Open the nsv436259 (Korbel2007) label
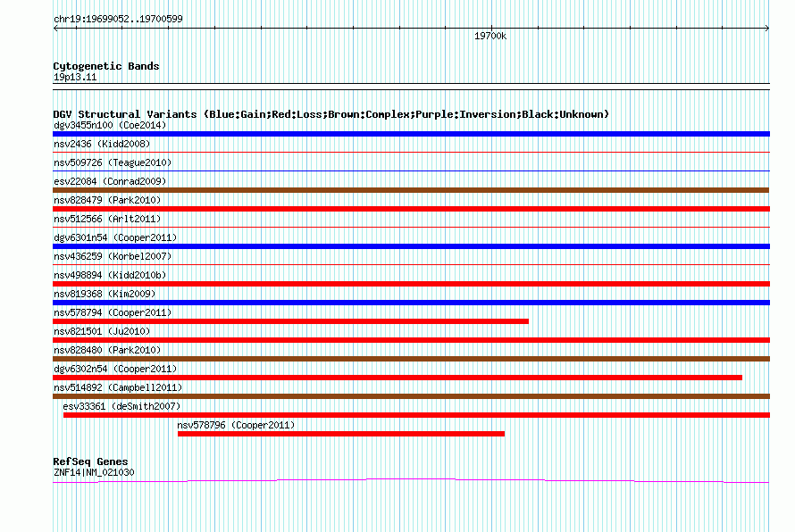795x532 pixels. click(113, 256)
